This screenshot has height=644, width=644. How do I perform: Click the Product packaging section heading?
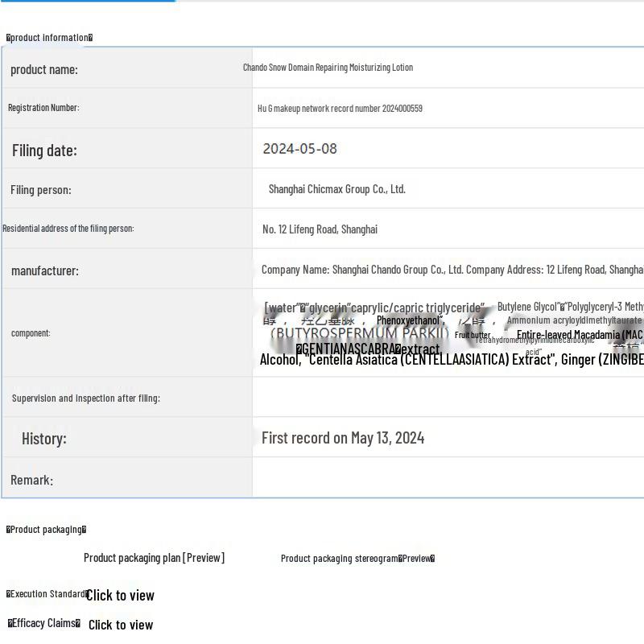pos(47,530)
